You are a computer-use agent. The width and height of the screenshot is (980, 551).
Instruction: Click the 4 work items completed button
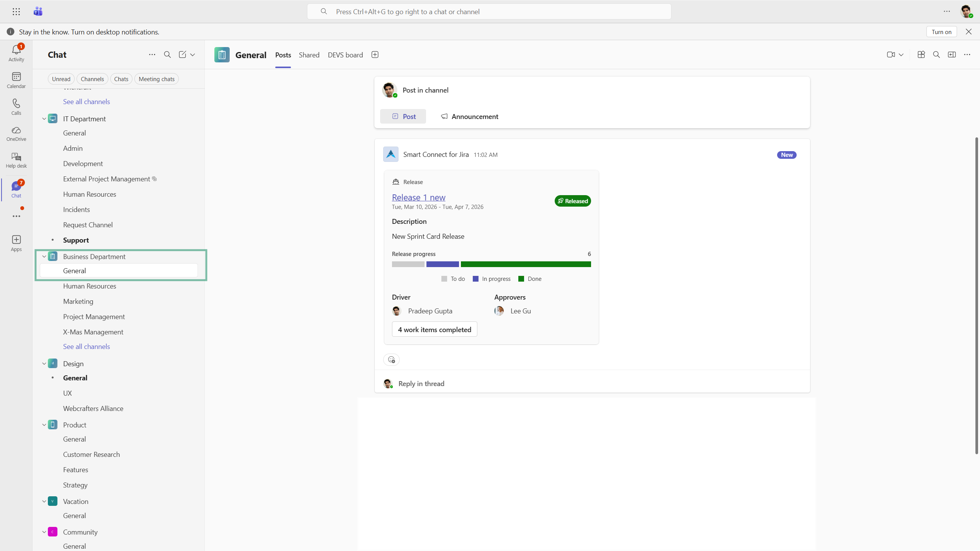434,329
